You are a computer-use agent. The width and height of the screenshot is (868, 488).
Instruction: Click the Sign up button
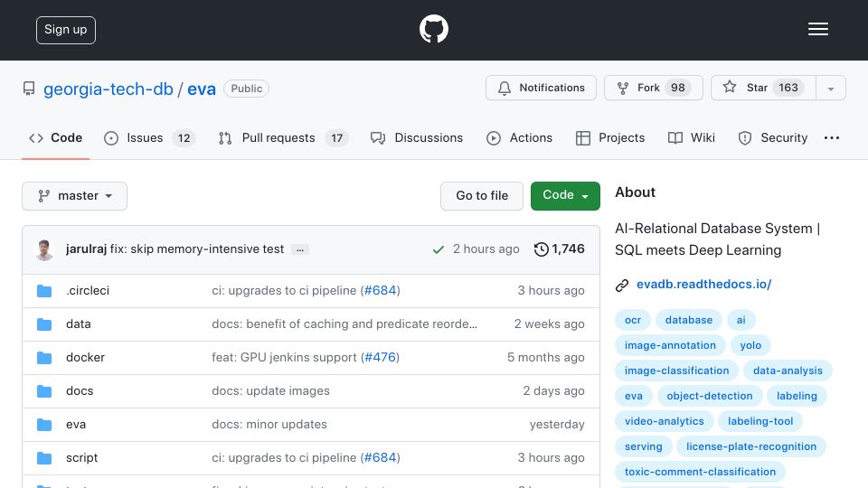[66, 30]
